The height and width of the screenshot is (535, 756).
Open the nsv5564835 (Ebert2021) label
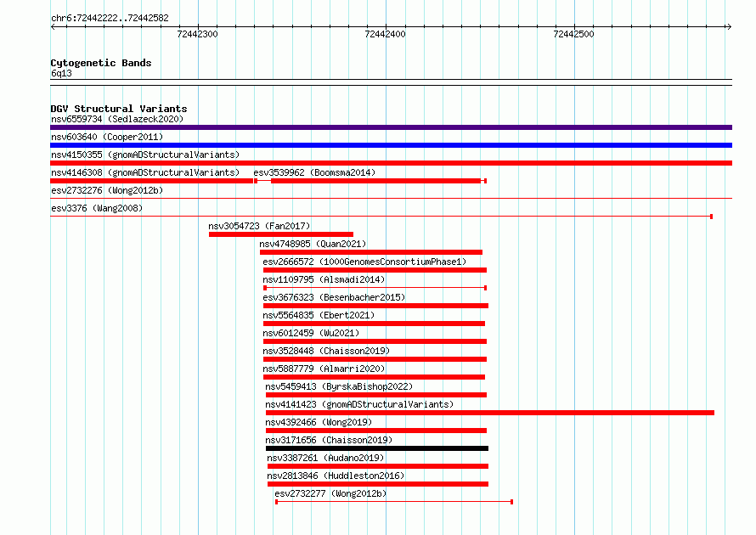[319, 315]
